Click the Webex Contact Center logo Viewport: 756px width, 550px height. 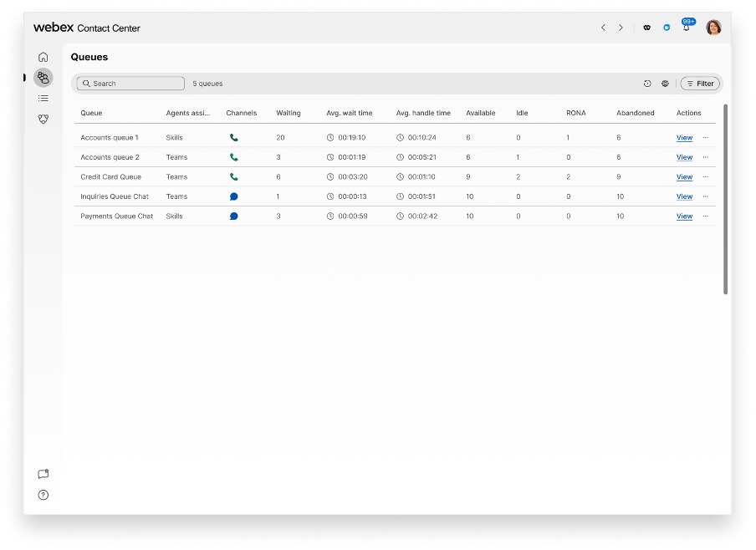click(x=87, y=28)
